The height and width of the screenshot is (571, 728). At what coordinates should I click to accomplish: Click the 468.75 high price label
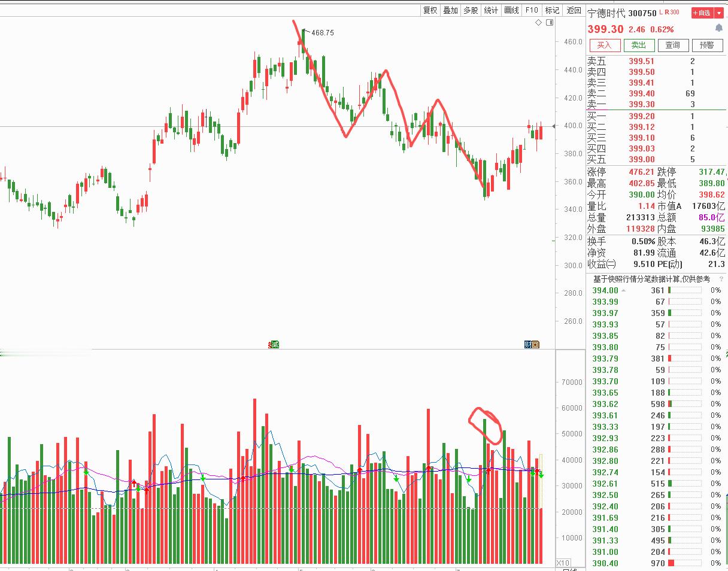click(323, 33)
